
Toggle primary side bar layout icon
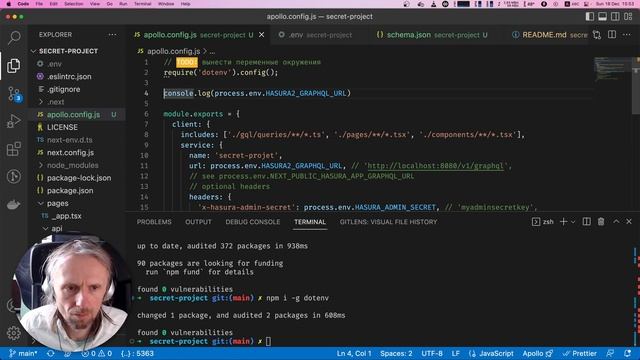[590, 16]
